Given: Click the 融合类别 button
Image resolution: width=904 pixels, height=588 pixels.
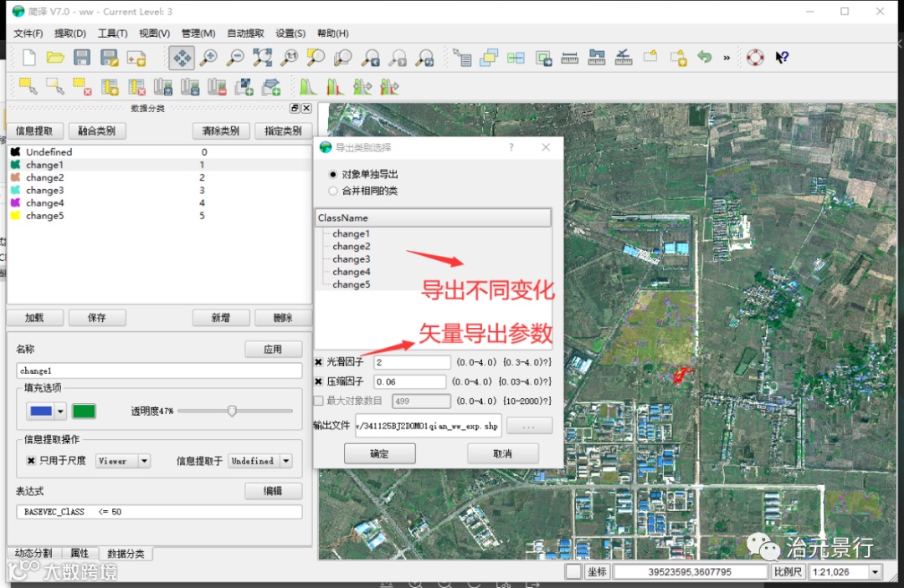Looking at the screenshot, I should tap(97, 131).
